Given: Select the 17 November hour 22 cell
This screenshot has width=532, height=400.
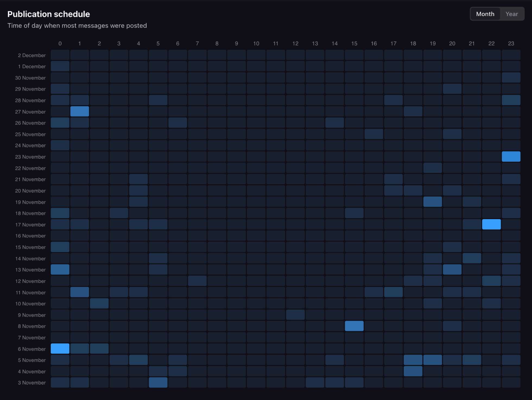Looking at the screenshot, I should 491,224.
